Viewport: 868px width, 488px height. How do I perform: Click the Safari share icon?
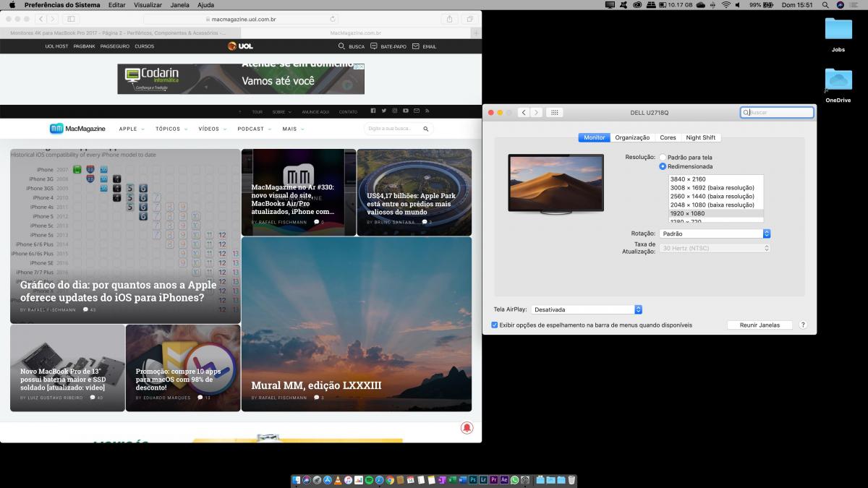449,19
